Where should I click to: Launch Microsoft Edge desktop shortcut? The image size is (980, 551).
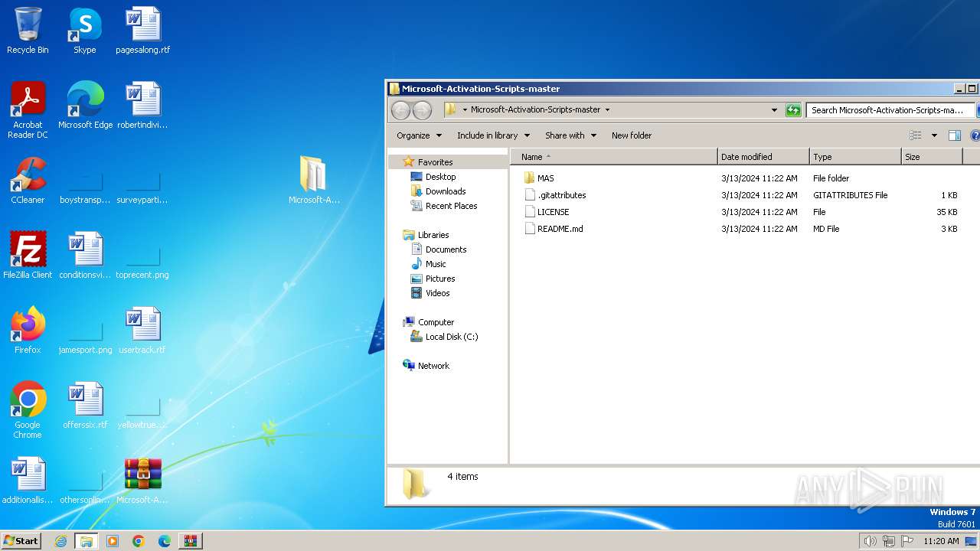coord(85,106)
